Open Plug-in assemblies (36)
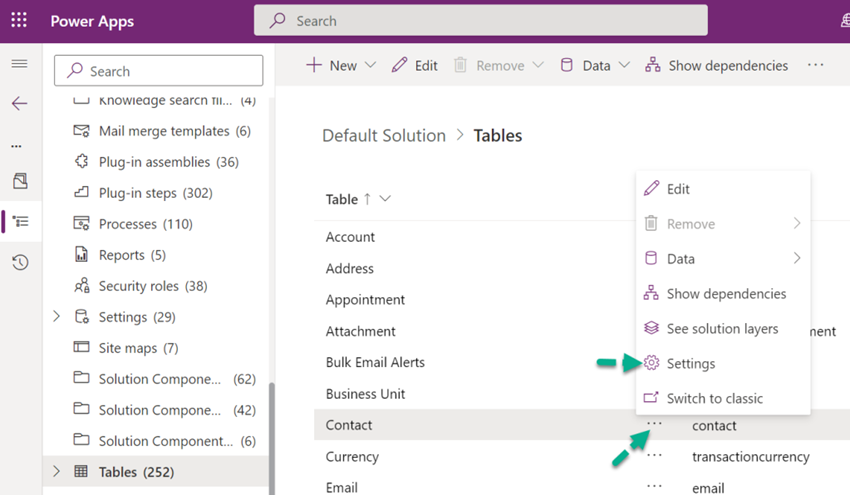Screen dimensions: 850x495 click(156, 162)
